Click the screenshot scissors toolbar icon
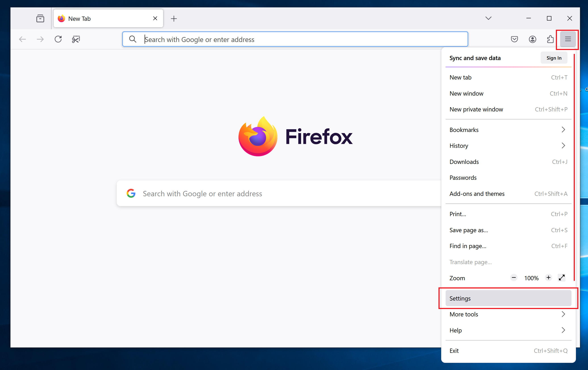 point(76,39)
